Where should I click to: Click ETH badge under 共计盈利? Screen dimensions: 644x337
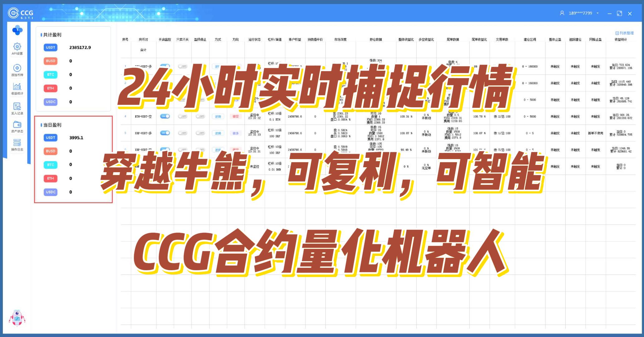click(x=51, y=88)
